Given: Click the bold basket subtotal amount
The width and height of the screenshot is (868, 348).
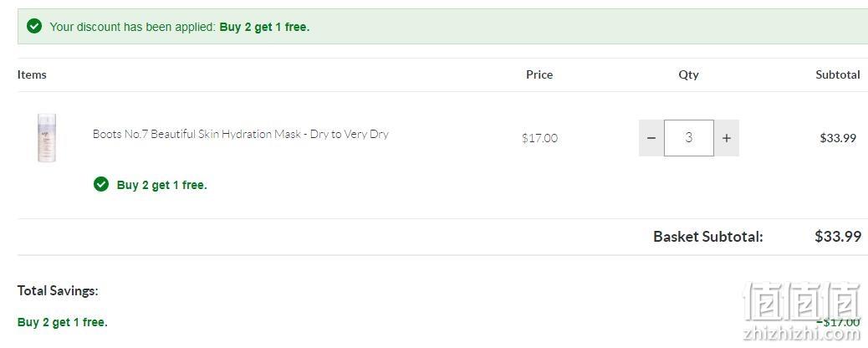Looking at the screenshot, I should (x=838, y=237).
